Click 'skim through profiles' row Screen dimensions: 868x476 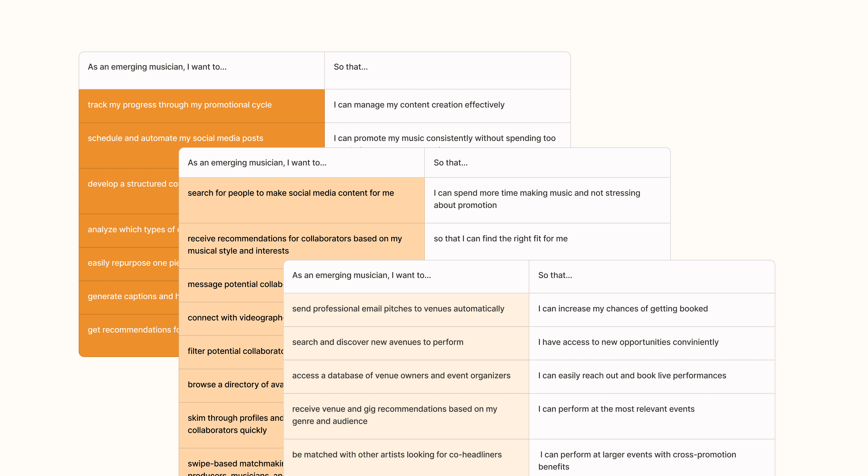(231, 425)
